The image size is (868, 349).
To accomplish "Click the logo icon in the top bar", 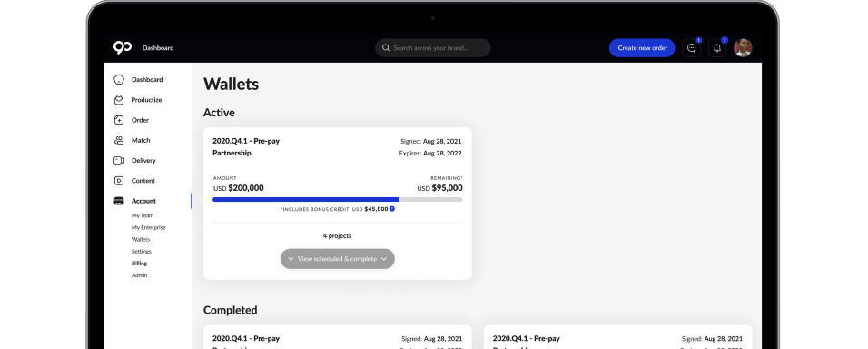I will pyautogui.click(x=123, y=47).
